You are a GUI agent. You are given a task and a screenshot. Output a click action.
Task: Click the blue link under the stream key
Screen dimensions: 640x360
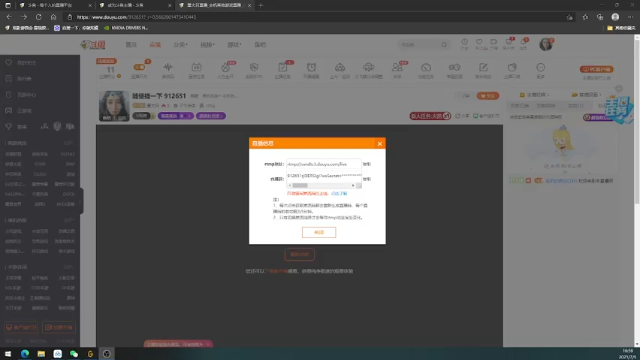[339, 193]
